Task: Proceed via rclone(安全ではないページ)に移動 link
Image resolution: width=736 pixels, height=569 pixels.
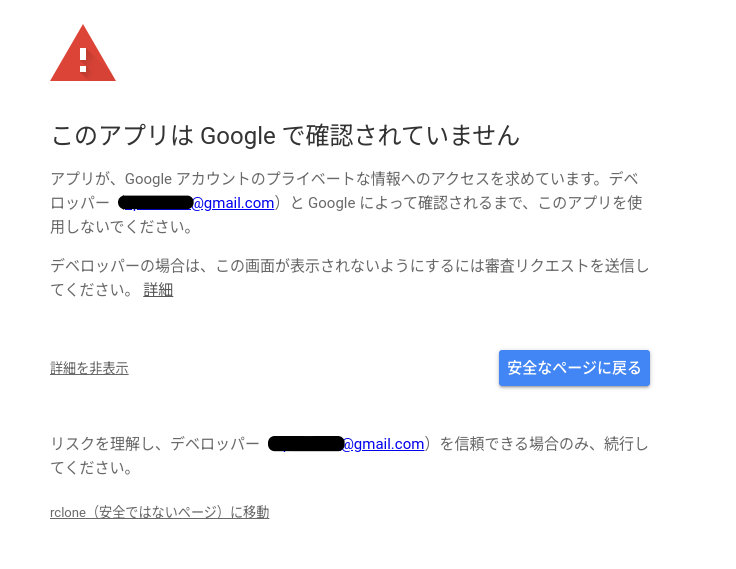Action: tap(160, 512)
